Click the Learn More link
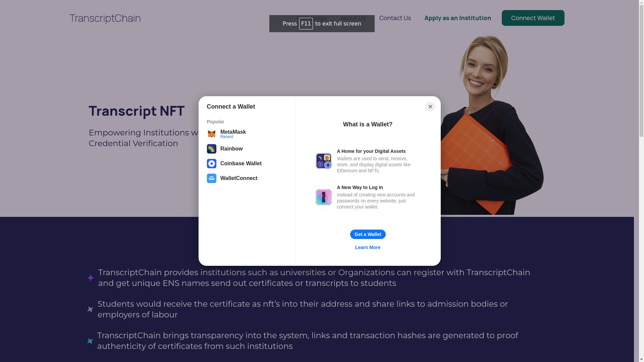The width and height of the screenshot is (644, 362). [x=368, y=247]
